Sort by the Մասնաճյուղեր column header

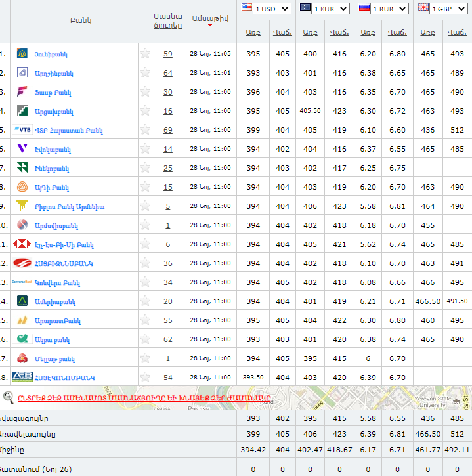point(168,20)
